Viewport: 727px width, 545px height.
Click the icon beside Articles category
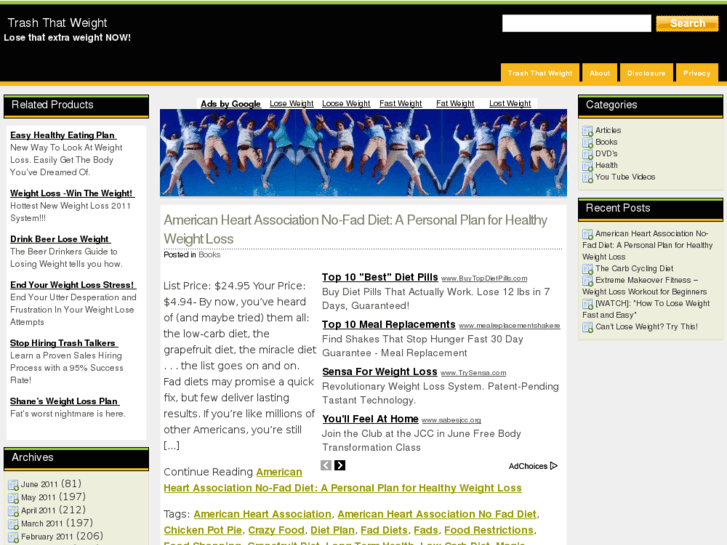pyautogui.click(x=587, y=131)
